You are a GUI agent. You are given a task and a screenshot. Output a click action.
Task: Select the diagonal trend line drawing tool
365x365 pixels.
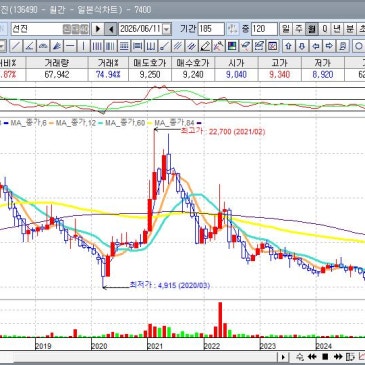16,46
